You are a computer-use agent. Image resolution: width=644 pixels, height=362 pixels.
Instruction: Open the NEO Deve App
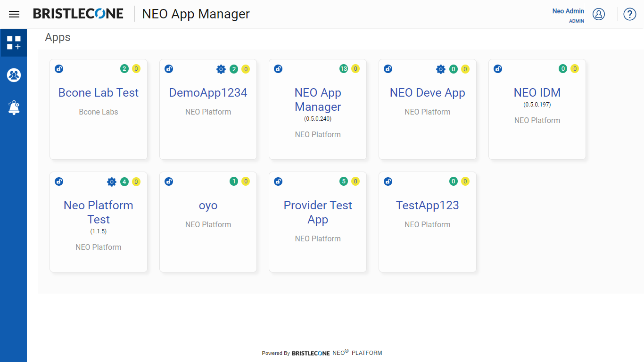(x=428, y=93)
